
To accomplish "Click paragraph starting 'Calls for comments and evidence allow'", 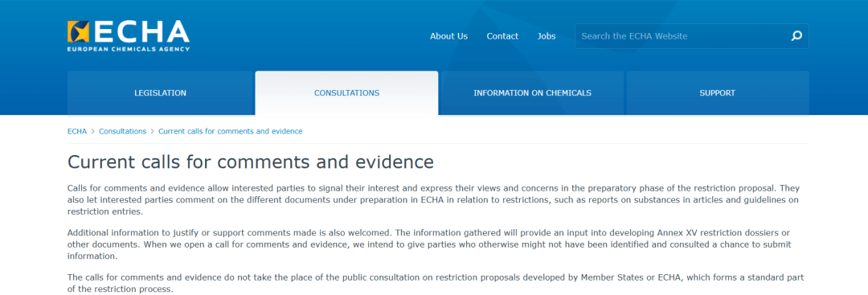I will click(433, 200).
